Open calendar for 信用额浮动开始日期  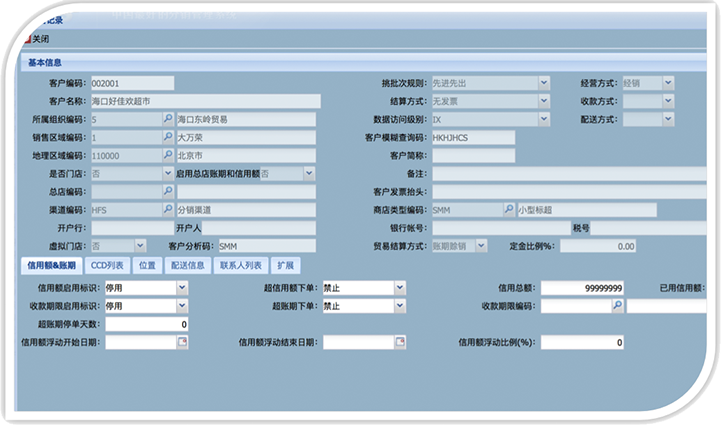[182, 342]
